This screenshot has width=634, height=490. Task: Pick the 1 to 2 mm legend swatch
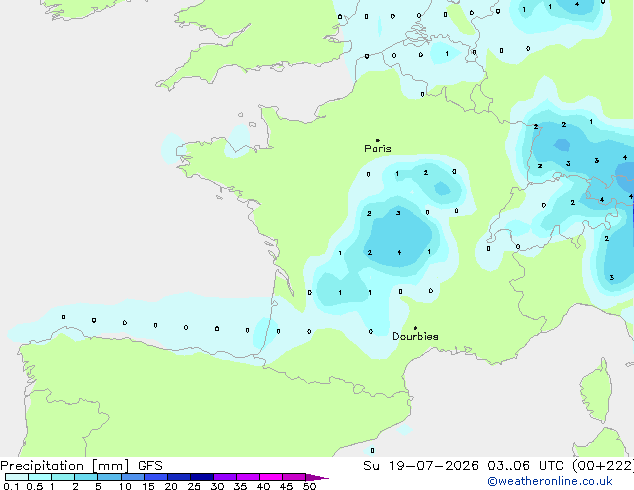pos(63,477)
